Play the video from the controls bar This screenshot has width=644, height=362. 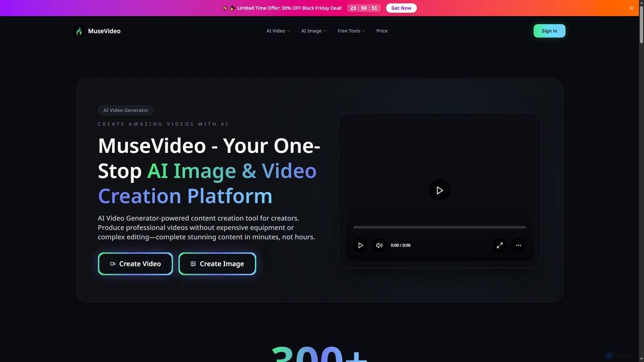click(360, 245)
